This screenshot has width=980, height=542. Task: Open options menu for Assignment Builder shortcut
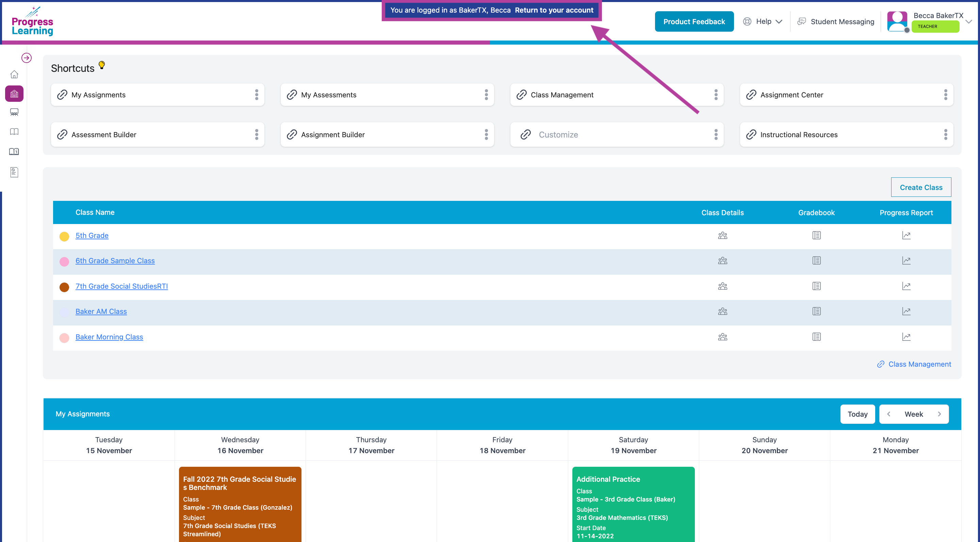(x=486, y=134)
